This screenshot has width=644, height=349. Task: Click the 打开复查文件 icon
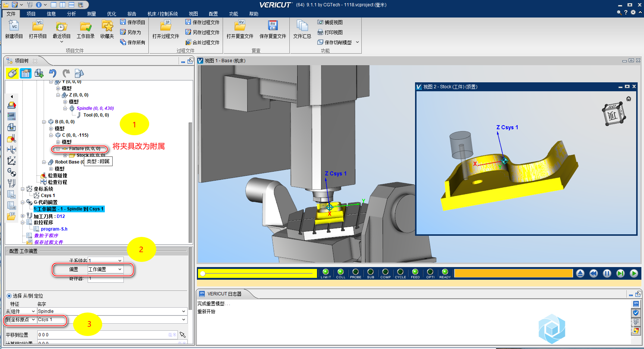coord(240,26)
